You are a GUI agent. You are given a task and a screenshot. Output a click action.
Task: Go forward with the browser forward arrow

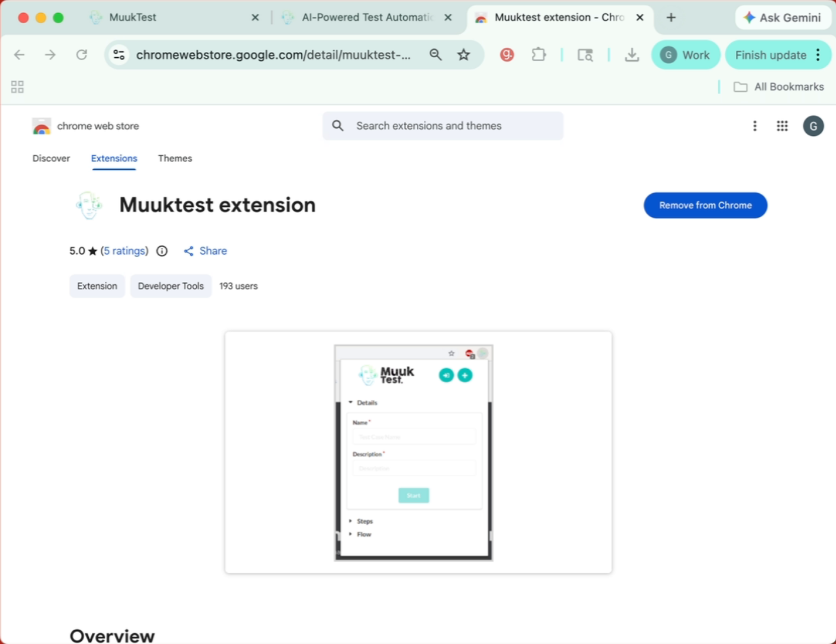(x=50, y=55)
